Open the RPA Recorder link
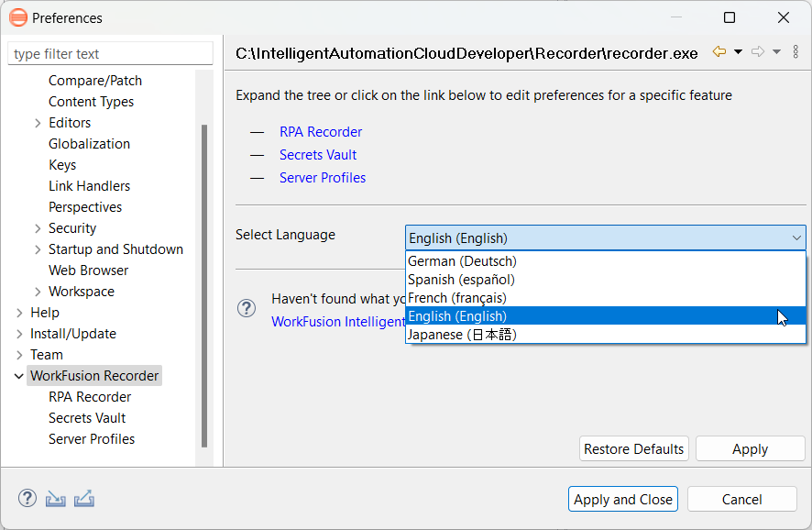Image resolution: width=812 pixels, height=530 pixels. pyautogui.click(x=321, y=132)
